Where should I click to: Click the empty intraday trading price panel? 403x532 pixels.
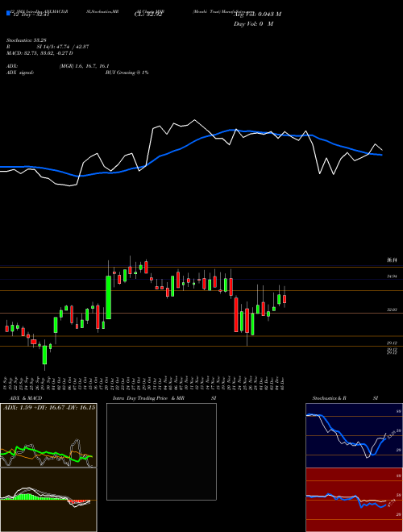point(161,451)
